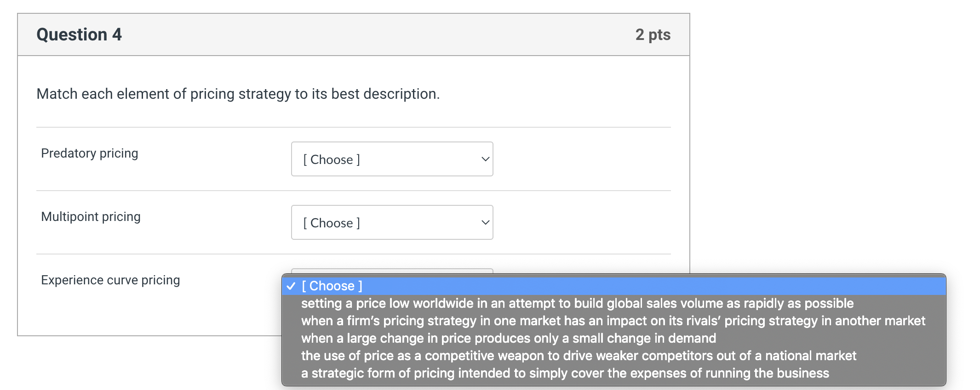Click the matching instructions text

238,93
